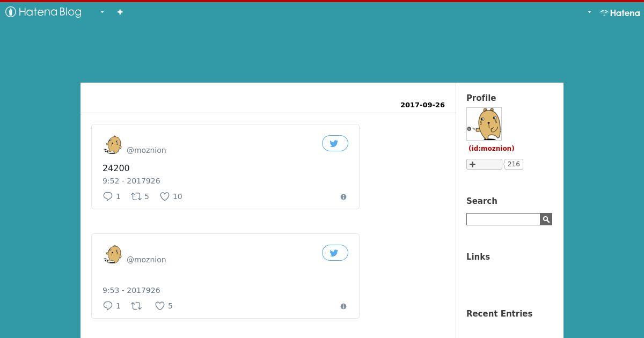Retweet the 9:53 tweet
This screenshot has width=644, height=338.
(136, 306)
